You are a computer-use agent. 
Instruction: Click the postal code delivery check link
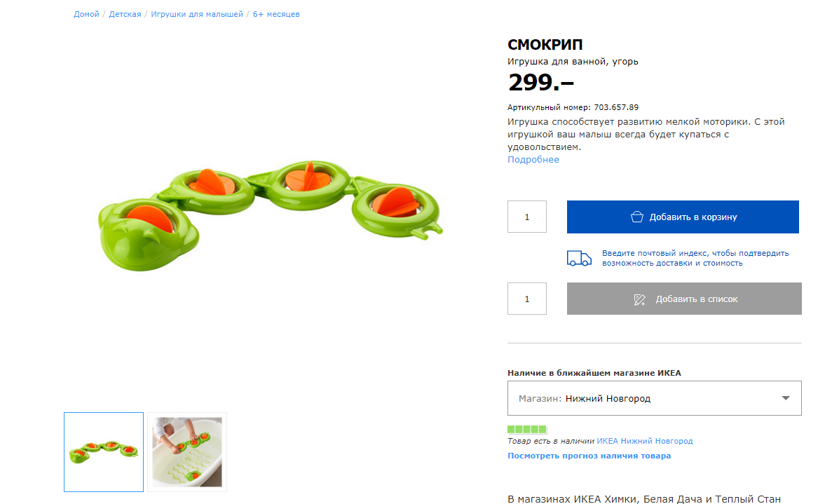click(x=695, y=259)
